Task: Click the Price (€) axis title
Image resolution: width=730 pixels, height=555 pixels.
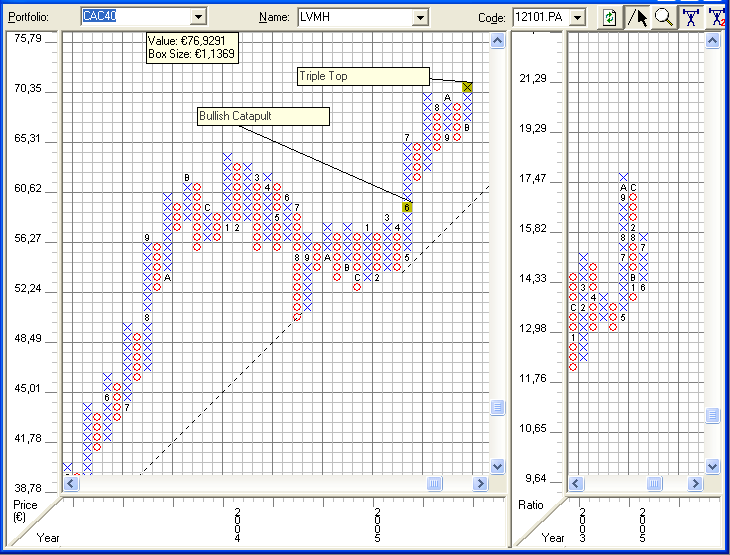Action: [25, 511]
